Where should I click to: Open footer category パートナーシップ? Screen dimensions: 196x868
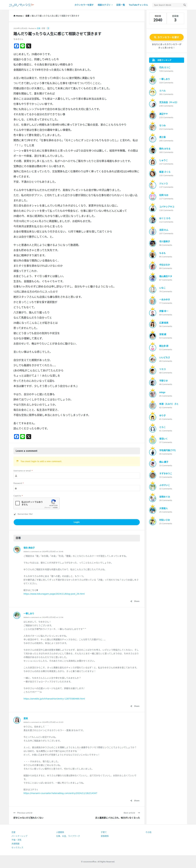pyautogui.click(x=20, y=836)
